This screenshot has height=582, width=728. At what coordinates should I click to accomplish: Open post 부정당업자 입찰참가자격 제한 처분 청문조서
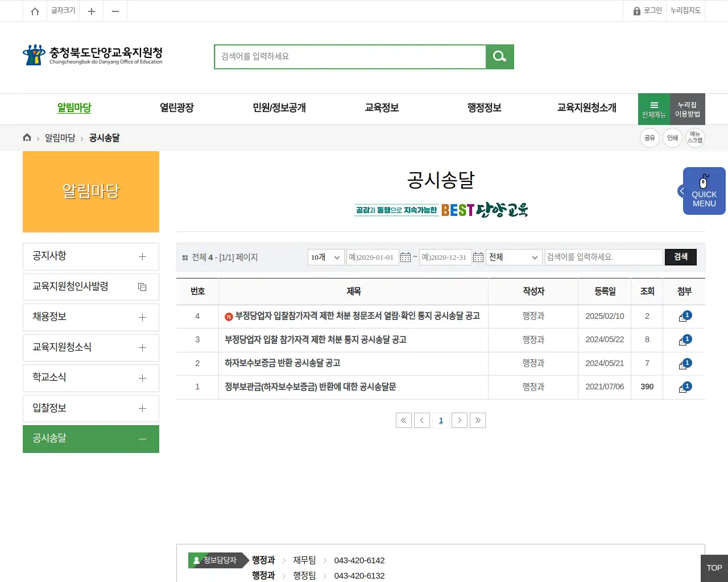[x=358, y=316]
